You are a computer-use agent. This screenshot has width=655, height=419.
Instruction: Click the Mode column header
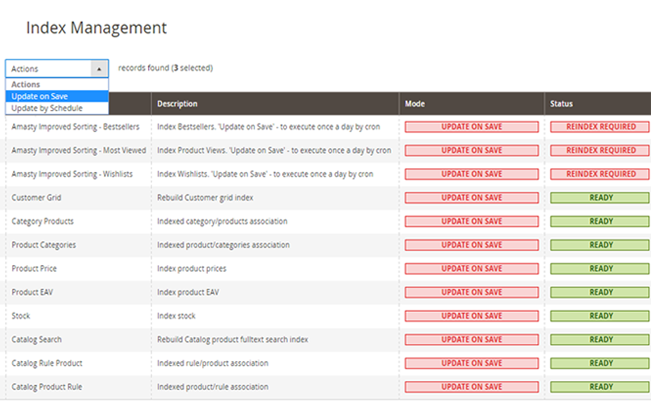[416, 104]
